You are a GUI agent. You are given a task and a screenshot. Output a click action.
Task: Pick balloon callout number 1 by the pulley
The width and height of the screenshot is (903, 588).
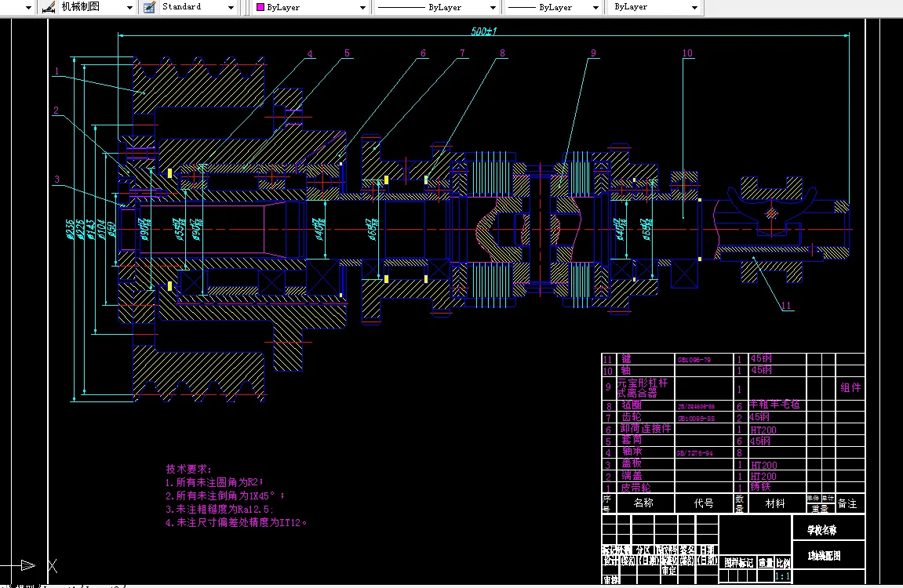tap(56, 71)
